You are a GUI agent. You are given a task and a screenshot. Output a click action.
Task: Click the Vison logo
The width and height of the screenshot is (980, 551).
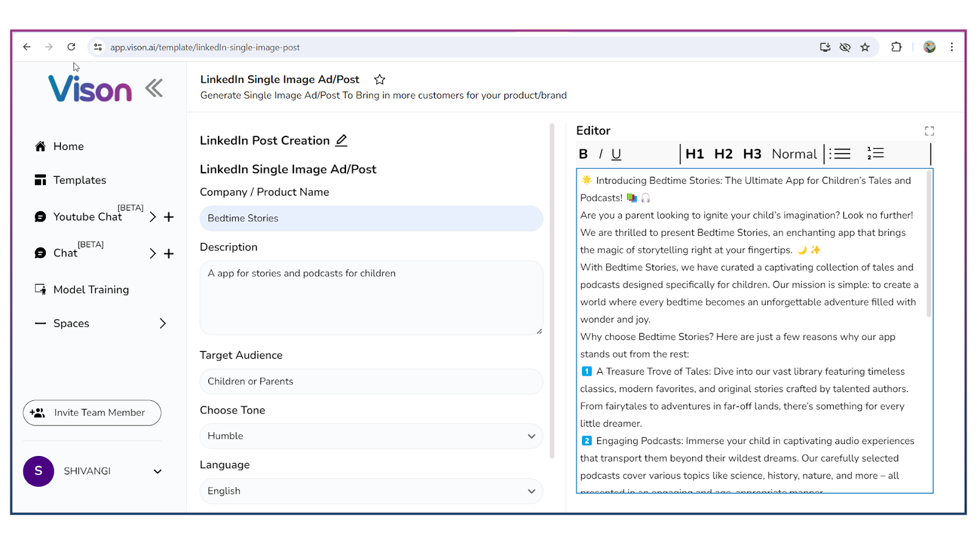click(90, 89)
